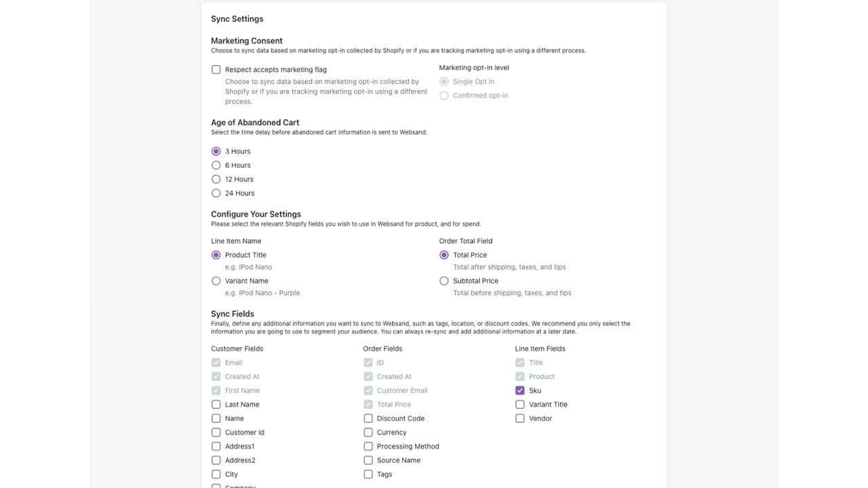Select the Confirmed opt-in level
Screen dimensions: 868x488
point(443,95)
